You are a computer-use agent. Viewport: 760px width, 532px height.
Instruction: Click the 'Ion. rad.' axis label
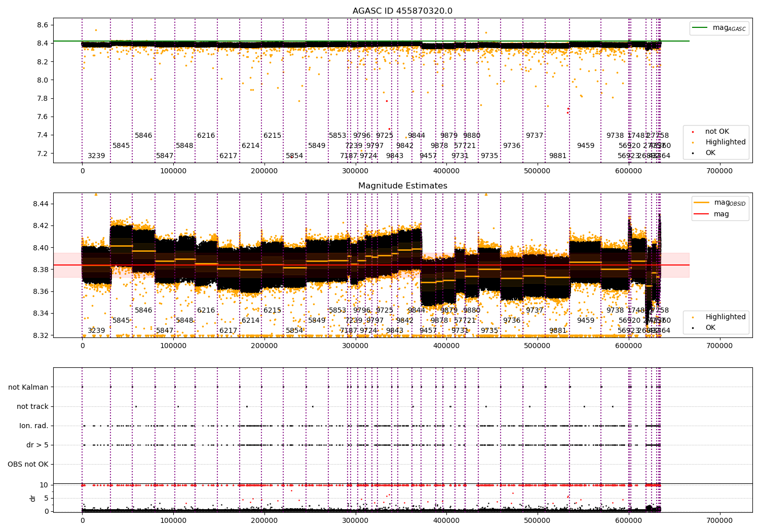34,426
